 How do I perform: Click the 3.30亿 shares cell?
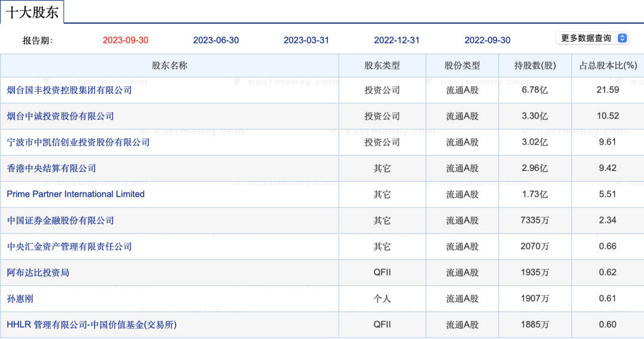pyautogui.click(x=535, y=116)
